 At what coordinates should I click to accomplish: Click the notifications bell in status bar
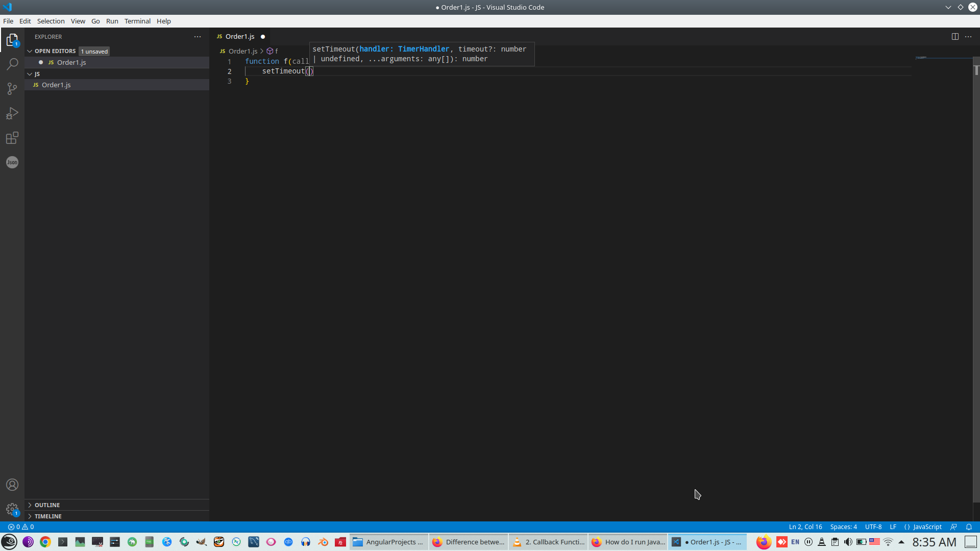(969, 527)
